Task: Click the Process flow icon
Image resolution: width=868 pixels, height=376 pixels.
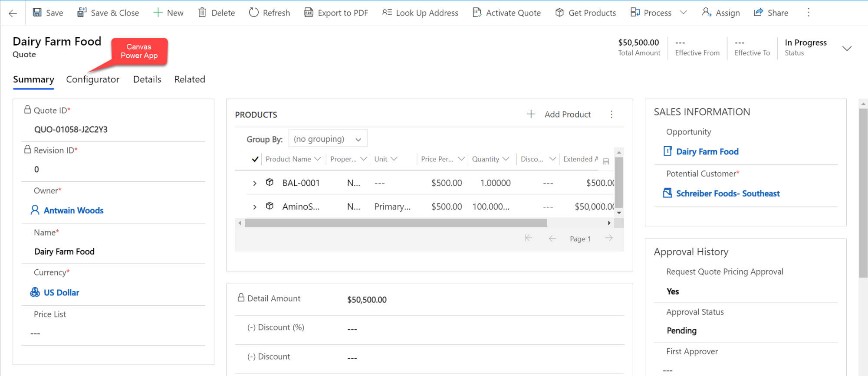Action: (635, 13)
